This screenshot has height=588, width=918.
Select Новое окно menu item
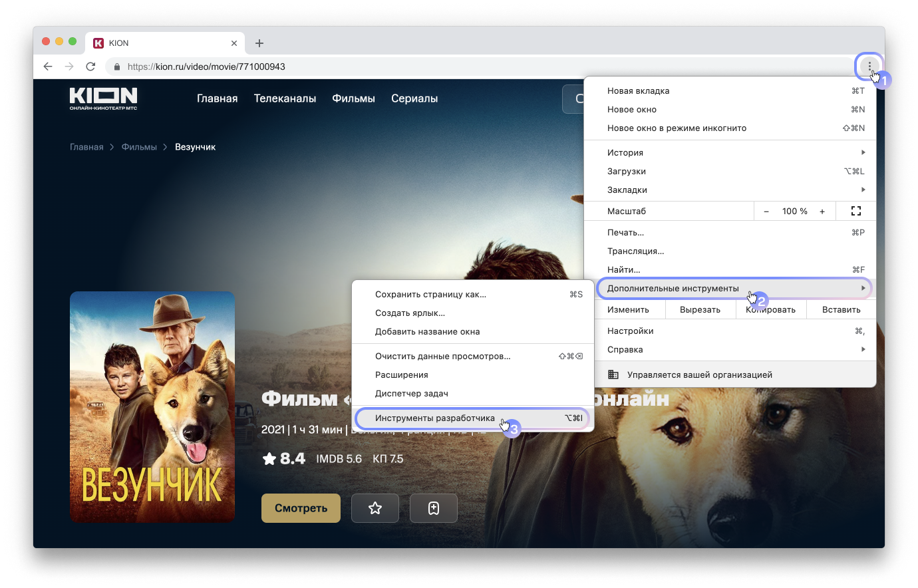[x=730, y=109]
